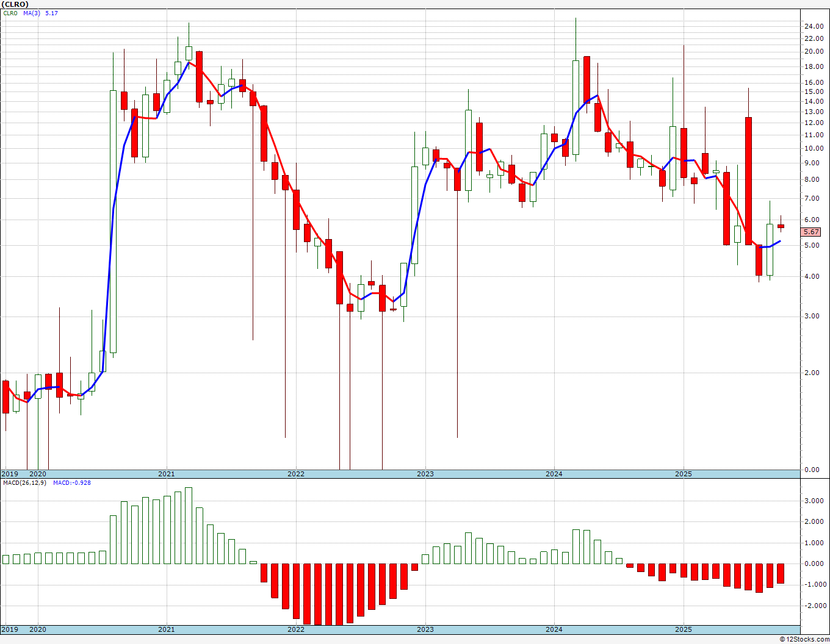The width and height of the screenshot is (830, 644).
Task: Click the 1.000 MACD axis label
Action: click(x=815, y=543)
